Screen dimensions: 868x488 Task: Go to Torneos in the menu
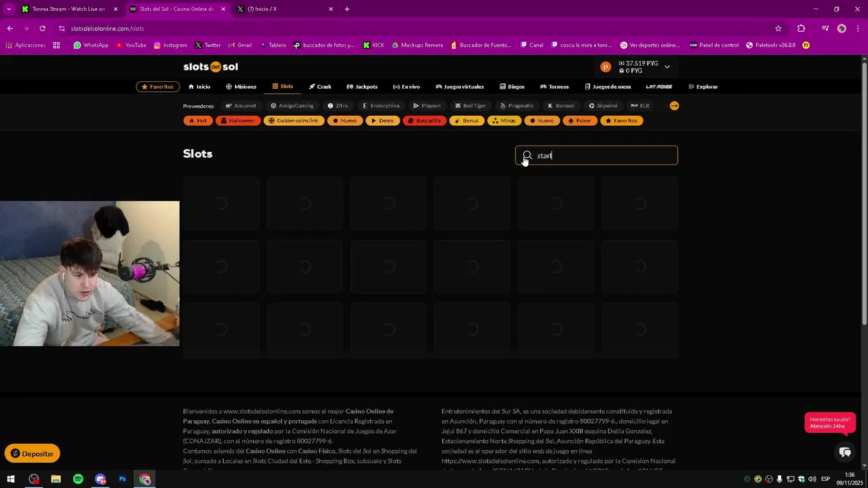coord(554,87)
